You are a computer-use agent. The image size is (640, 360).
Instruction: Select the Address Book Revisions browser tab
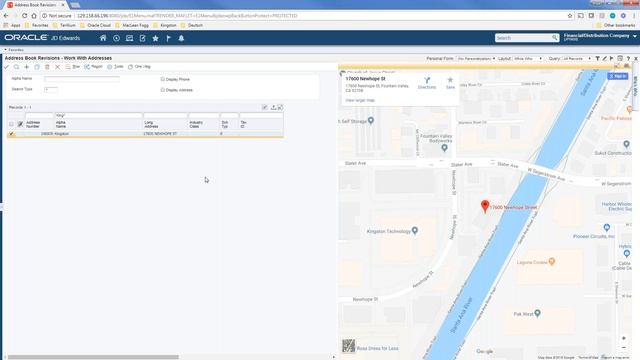[x=36, y=5]
